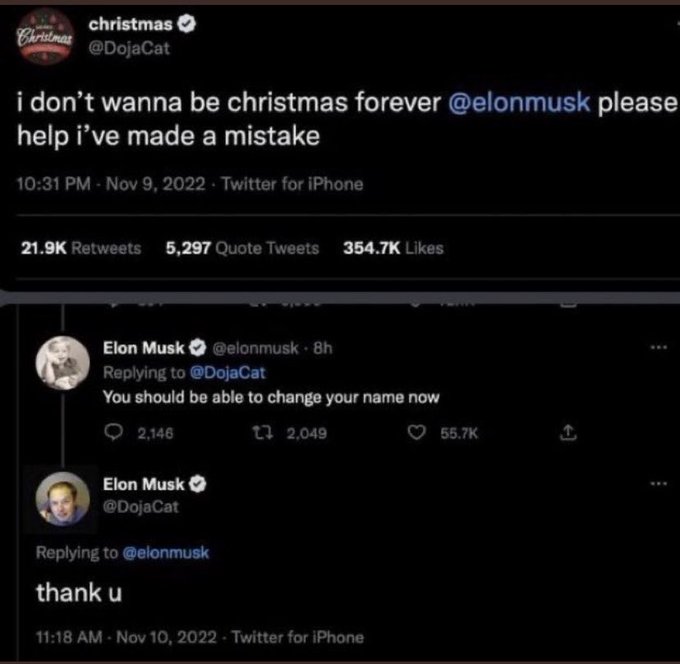Open the @DojaCat avatar on the thank u tweet
The width and height of the screenshot is (680, 664).
[x=63, y=498]
